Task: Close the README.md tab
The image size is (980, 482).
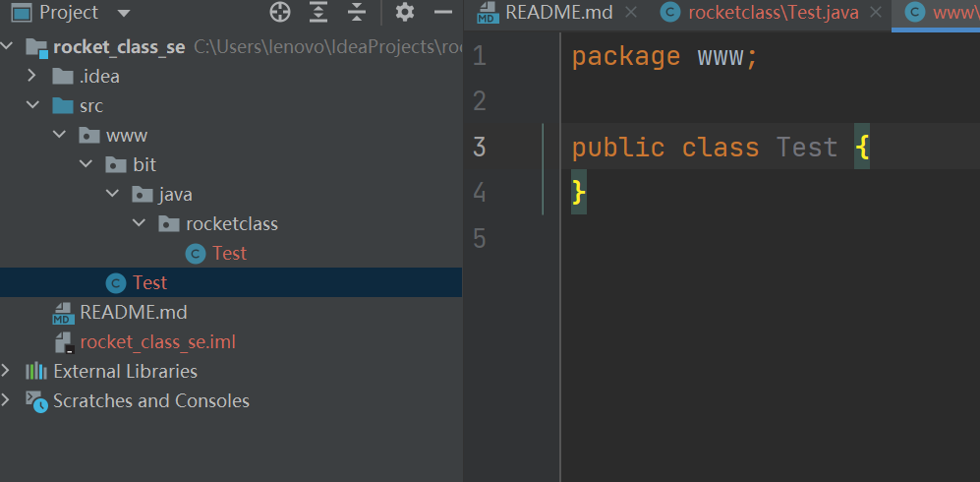Action: click(631, 12)
